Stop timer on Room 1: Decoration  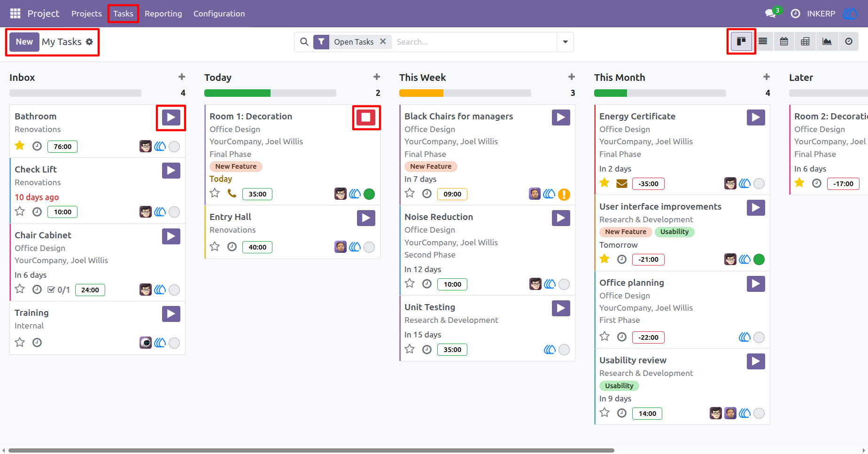click(x=366, y=117)
